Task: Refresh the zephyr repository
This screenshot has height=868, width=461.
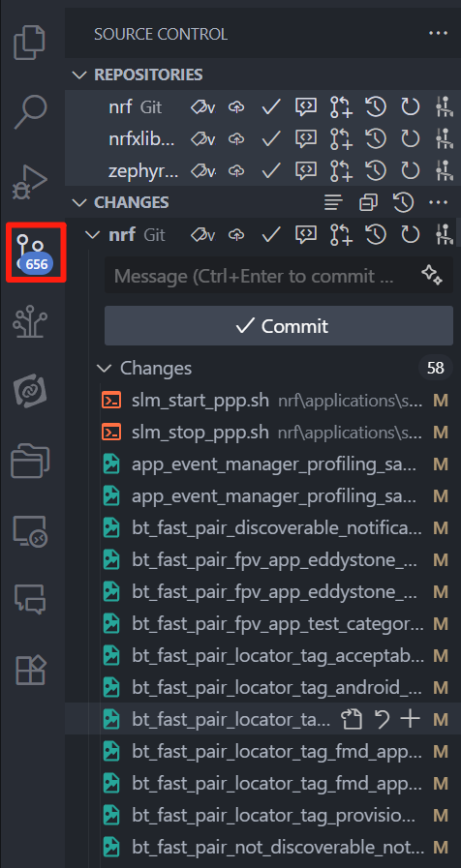Action: tap(410, 170)
